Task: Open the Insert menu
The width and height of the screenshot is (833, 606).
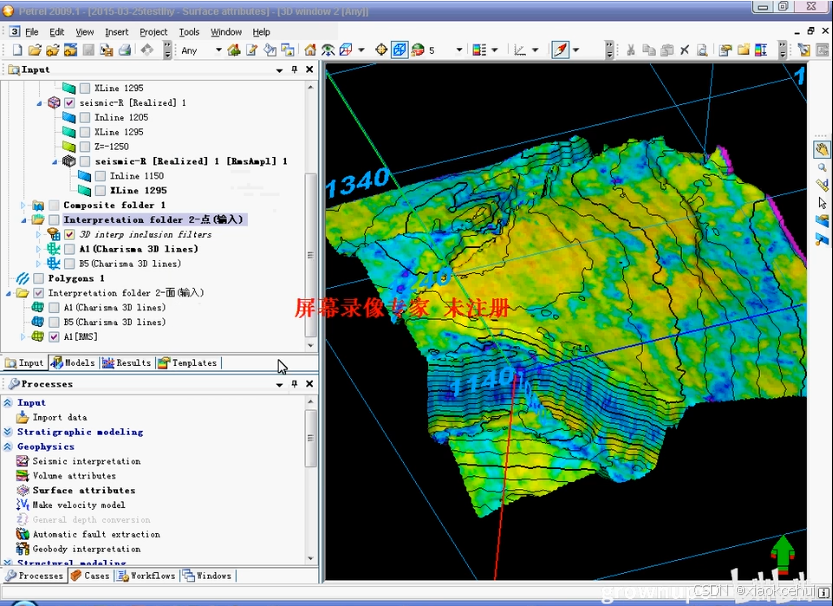Action: 116,32
